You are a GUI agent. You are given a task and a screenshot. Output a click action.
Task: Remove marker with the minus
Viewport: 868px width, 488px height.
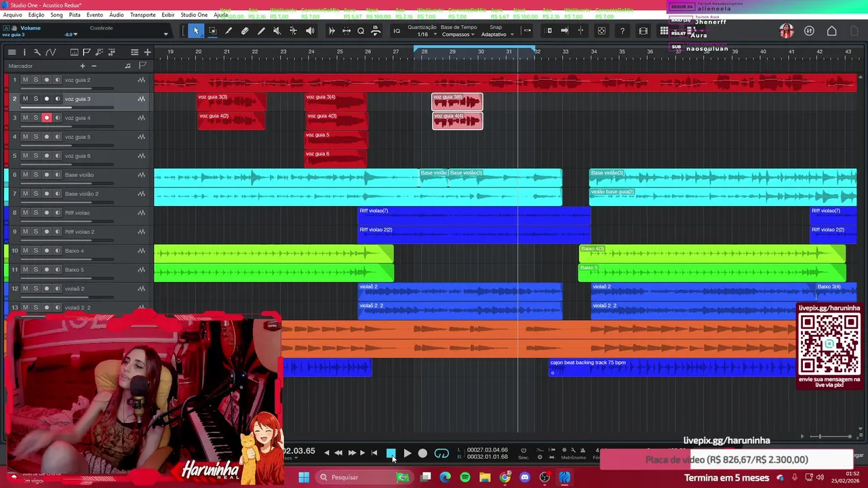pyautogui.click(x=94, y=66)
